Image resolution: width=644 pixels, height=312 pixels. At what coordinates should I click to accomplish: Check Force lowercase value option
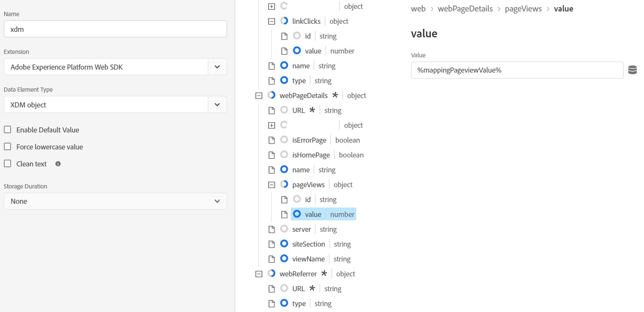[8, 147]
